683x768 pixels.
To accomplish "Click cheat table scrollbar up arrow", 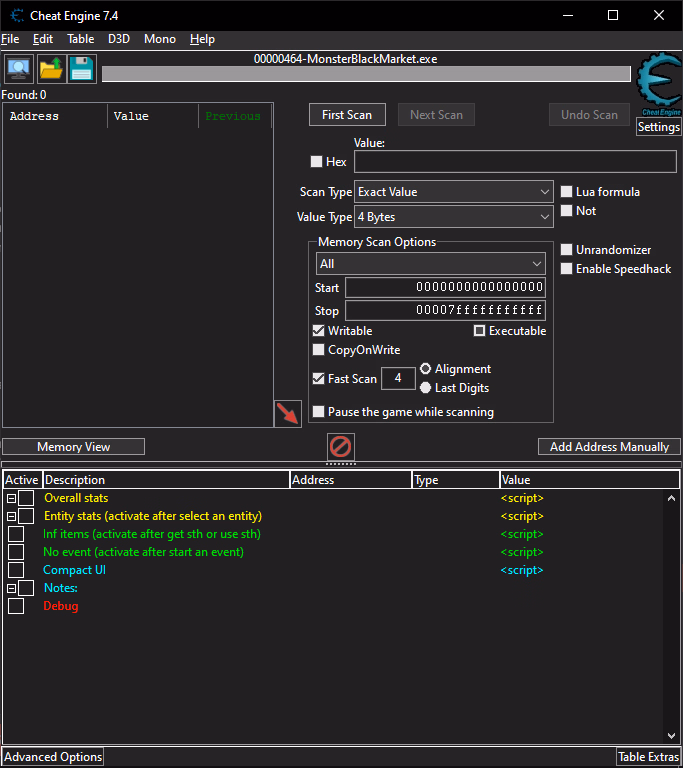I will (x=671, y=499).
